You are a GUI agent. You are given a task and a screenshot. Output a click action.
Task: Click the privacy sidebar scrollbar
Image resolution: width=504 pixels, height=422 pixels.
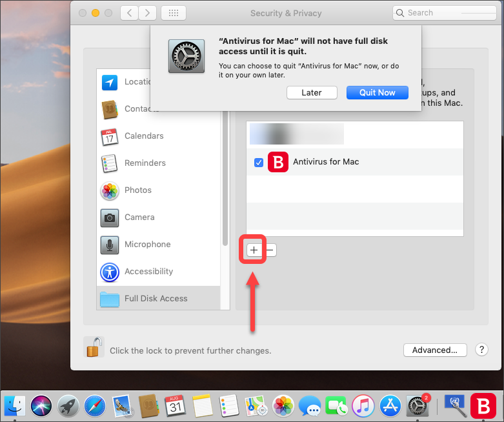(x=225, y=178)
